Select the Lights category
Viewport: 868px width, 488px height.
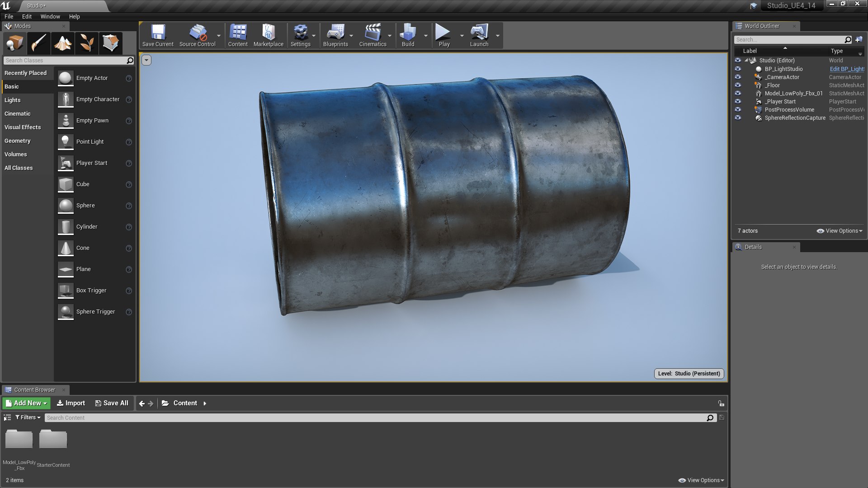(13, 100)
